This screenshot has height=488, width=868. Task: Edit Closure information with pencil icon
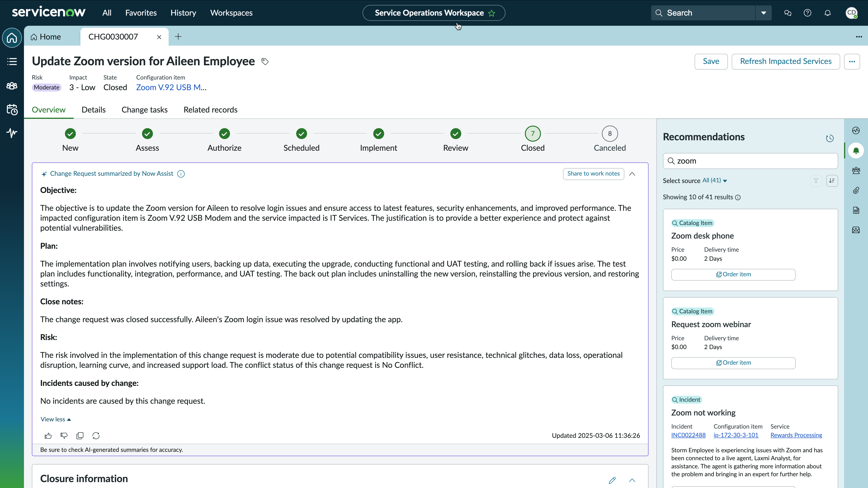(x=612, y=480)
